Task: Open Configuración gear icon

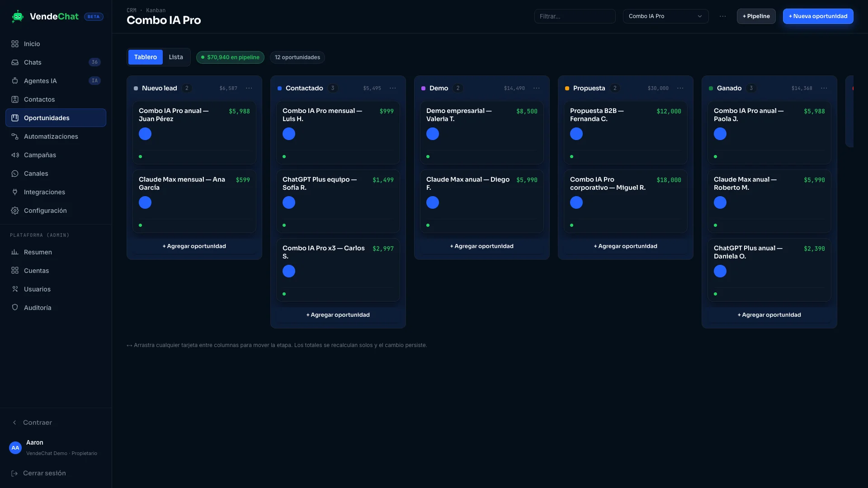Action: (x=15, y=211)
